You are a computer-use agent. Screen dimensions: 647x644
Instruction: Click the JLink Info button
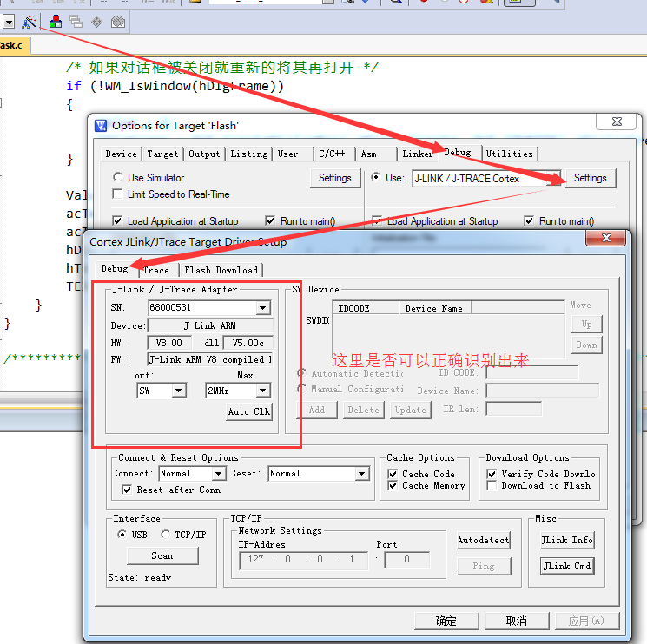[567, 540]
